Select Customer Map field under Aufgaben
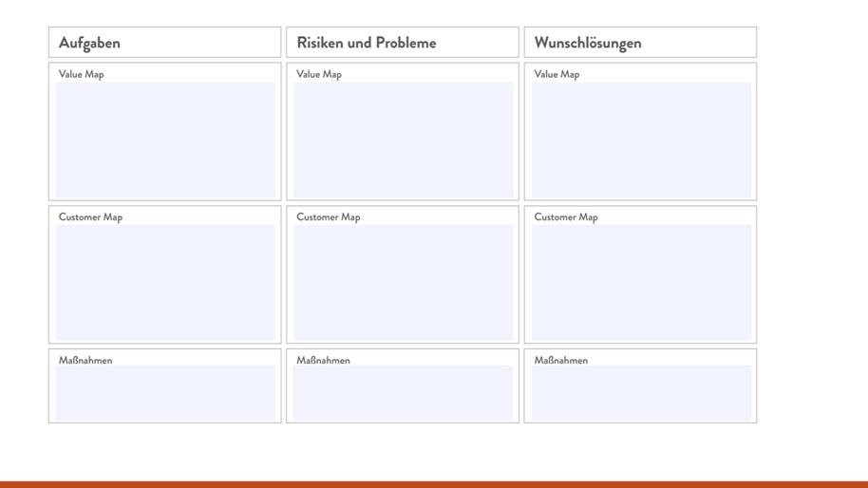868x488 pixels. pyautogui.click(x=165, y=283)
